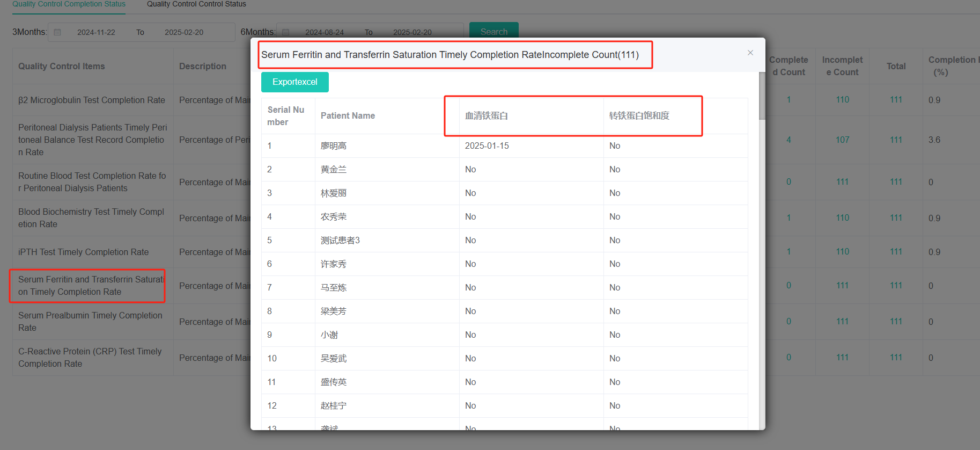Select patient 廖明高 in row 1
Viewport: 980px width, 450px height.
click(334, 146)
